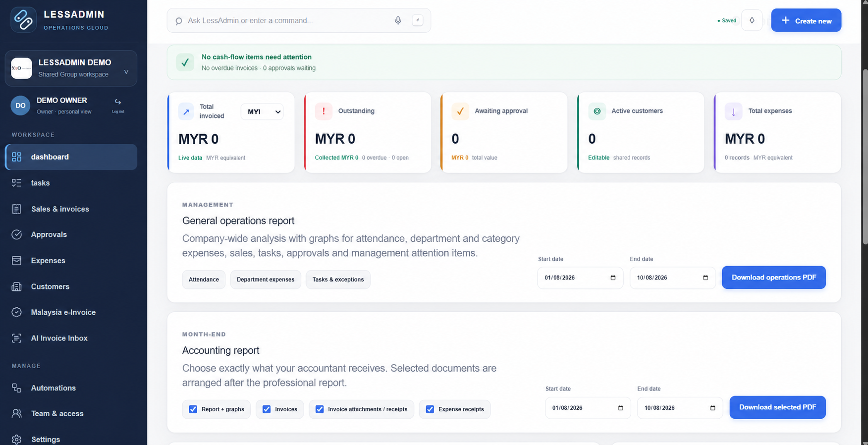Click the Awaiting approval checkmark icon
The image size is (868, 445).
click(460, 111)
